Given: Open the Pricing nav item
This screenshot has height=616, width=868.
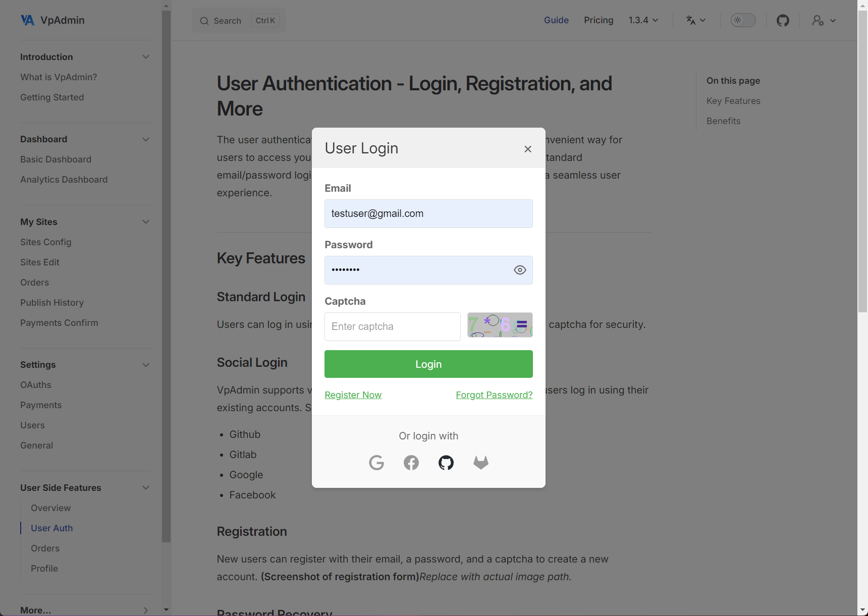Looking at the screenshot, I should click(x=599, y=21).
